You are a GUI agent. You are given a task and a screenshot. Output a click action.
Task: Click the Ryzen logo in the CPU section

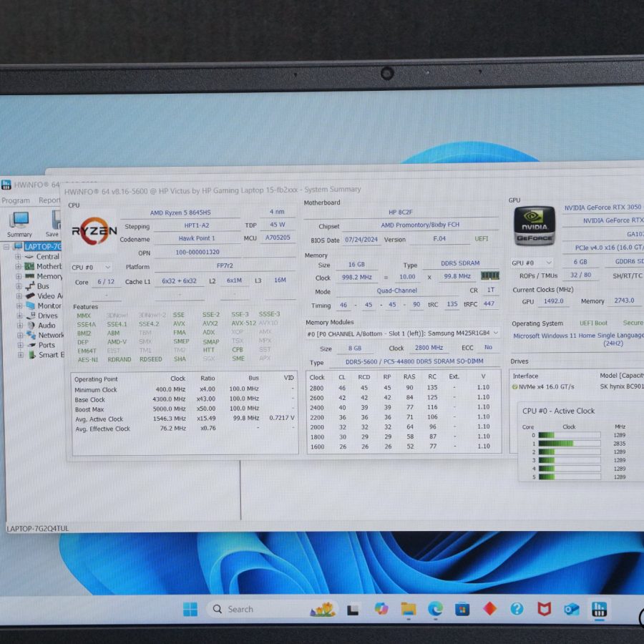point(94,230)
